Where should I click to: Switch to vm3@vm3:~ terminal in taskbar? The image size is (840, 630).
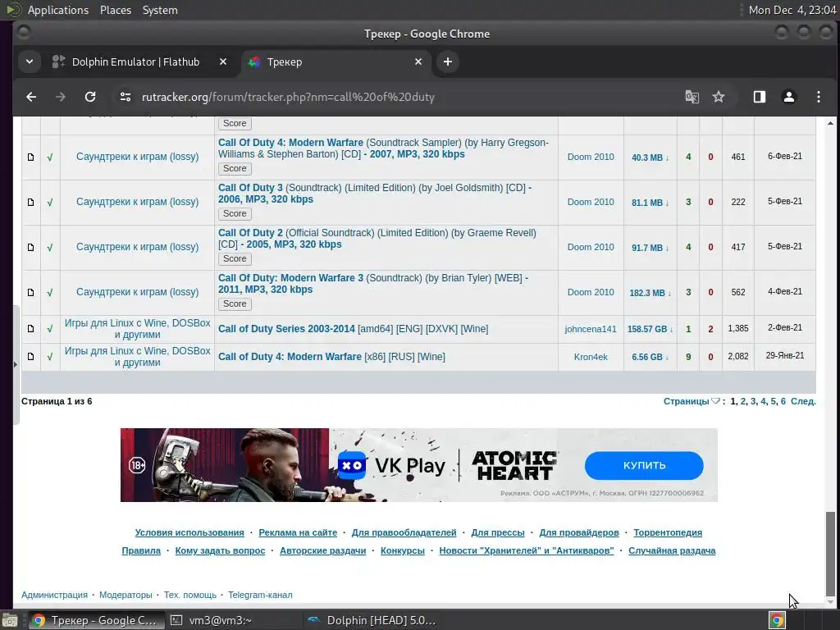point(220,620)
